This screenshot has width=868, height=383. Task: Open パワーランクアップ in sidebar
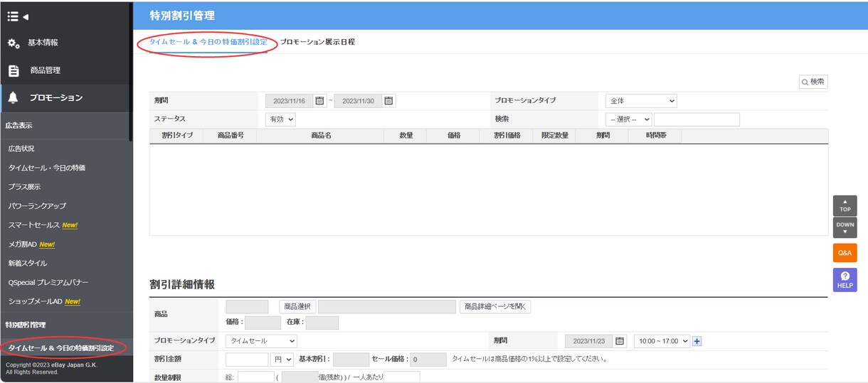point(37,206)
